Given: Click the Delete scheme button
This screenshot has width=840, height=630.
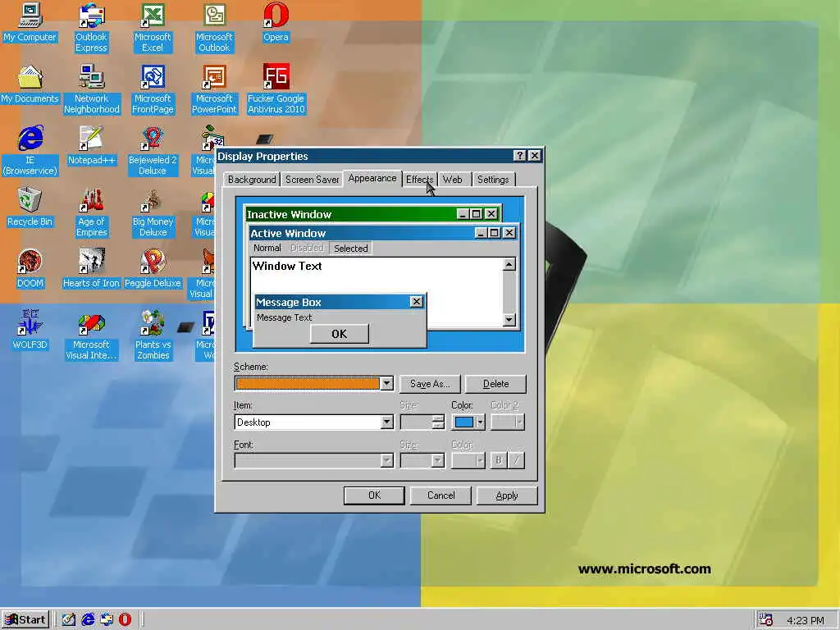Looking at the screenshot, I should [495, 384].
